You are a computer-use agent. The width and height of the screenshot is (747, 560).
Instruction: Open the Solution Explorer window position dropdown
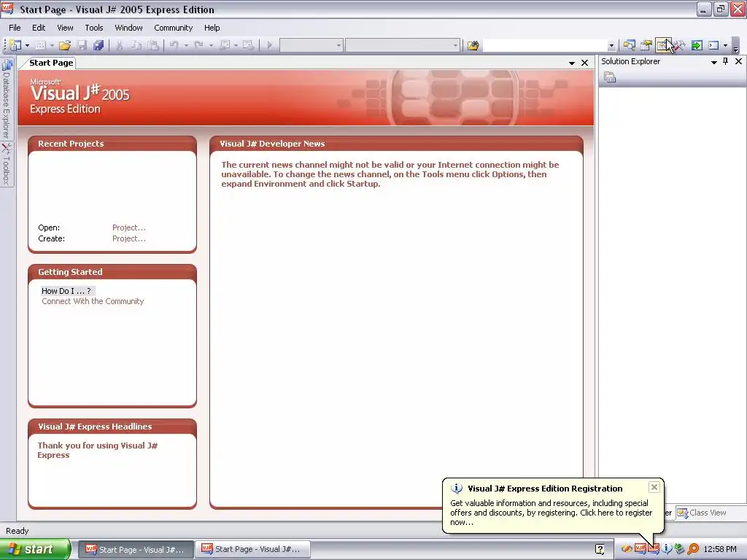(x=713, y=62)
